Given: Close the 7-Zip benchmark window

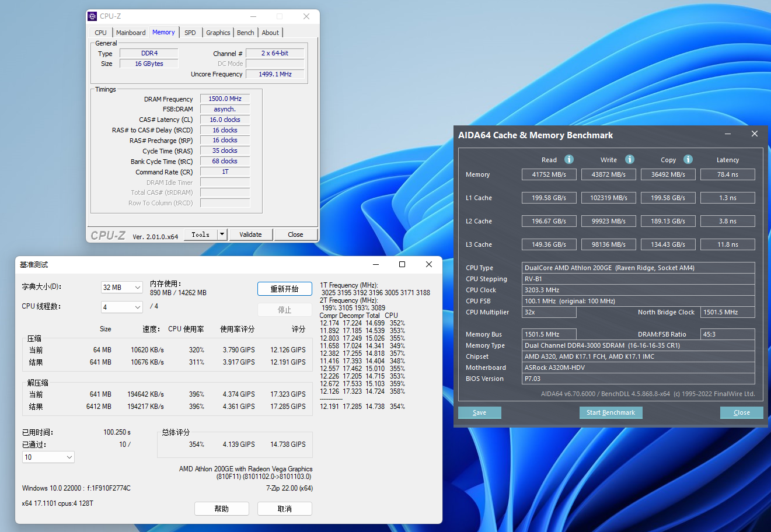Looking at the screenshot, I should coord(429,265).
